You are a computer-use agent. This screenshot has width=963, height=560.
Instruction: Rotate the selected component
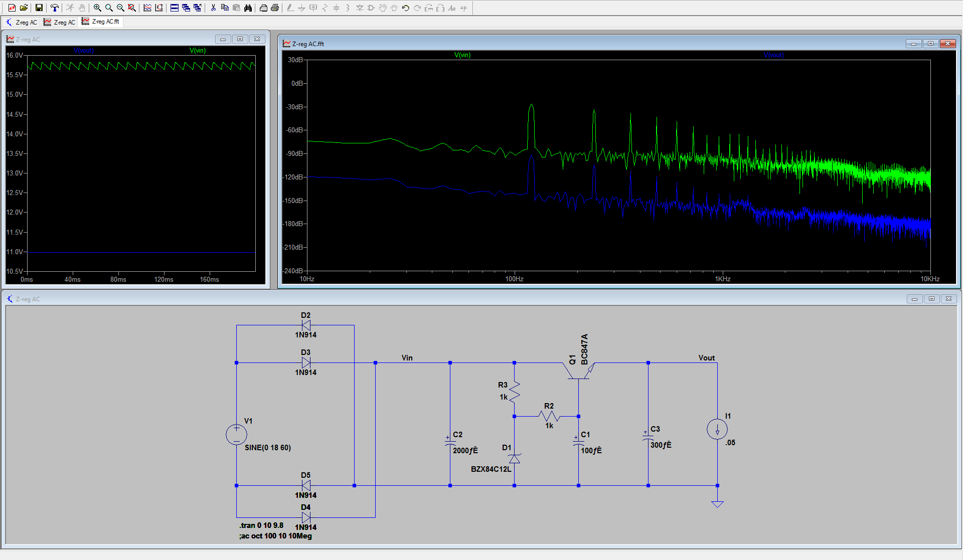click(x=429, y=8)
